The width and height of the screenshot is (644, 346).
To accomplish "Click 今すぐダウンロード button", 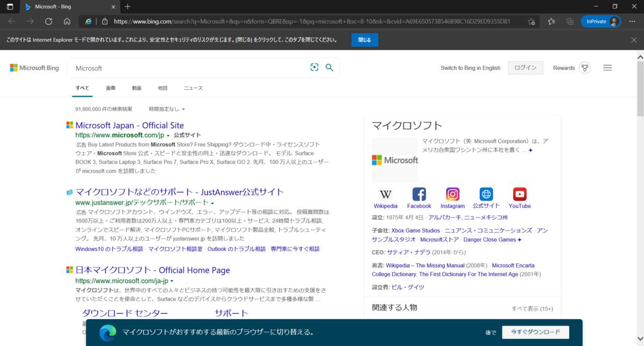I will [536, 332].
